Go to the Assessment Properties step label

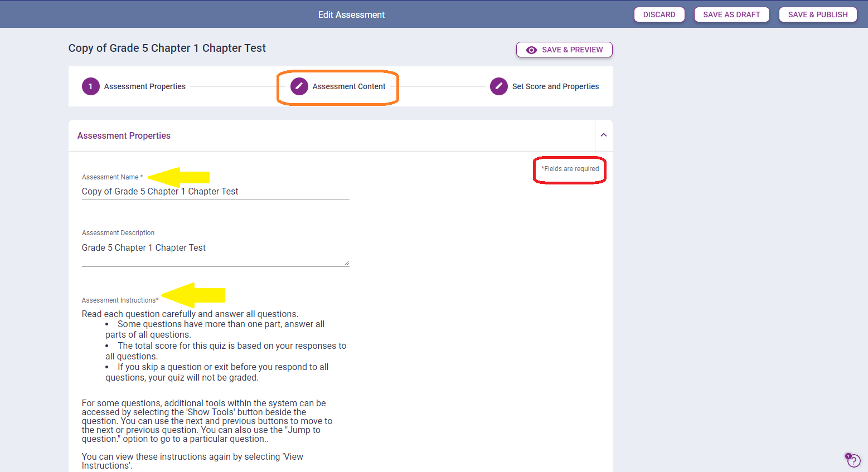pyautogui.click(x=144, y=86)
